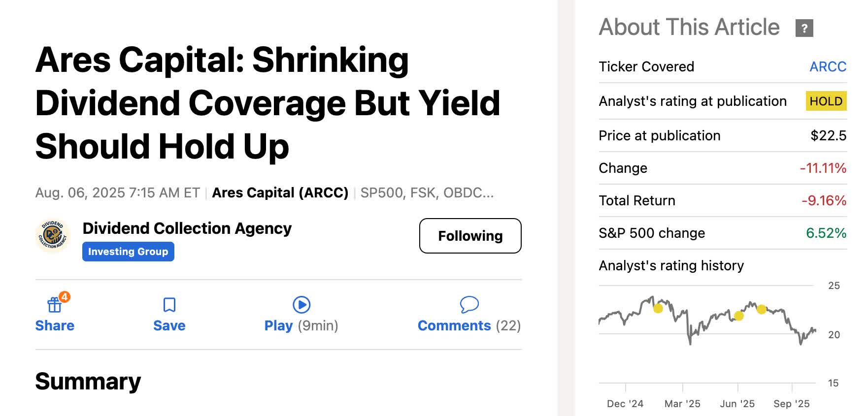Click the Share text label
The height and width of the screenshot is (416, 868).
tap(55, 325)
